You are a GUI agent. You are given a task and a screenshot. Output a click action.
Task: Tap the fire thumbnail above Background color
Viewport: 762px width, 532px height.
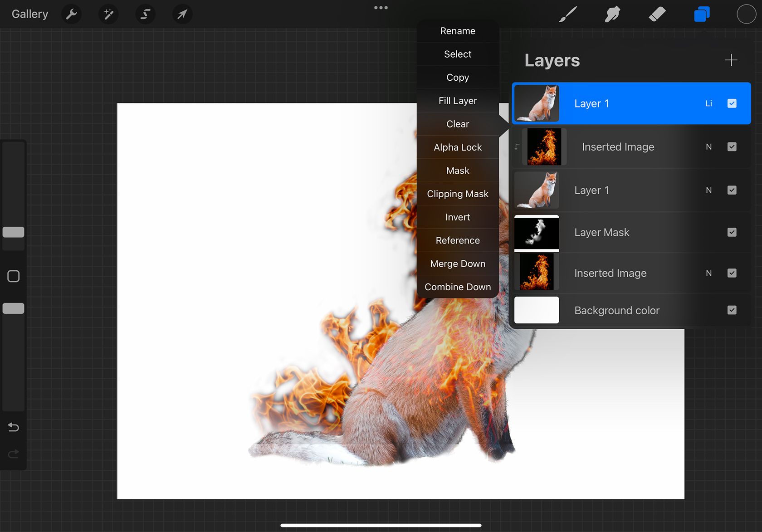537,272
